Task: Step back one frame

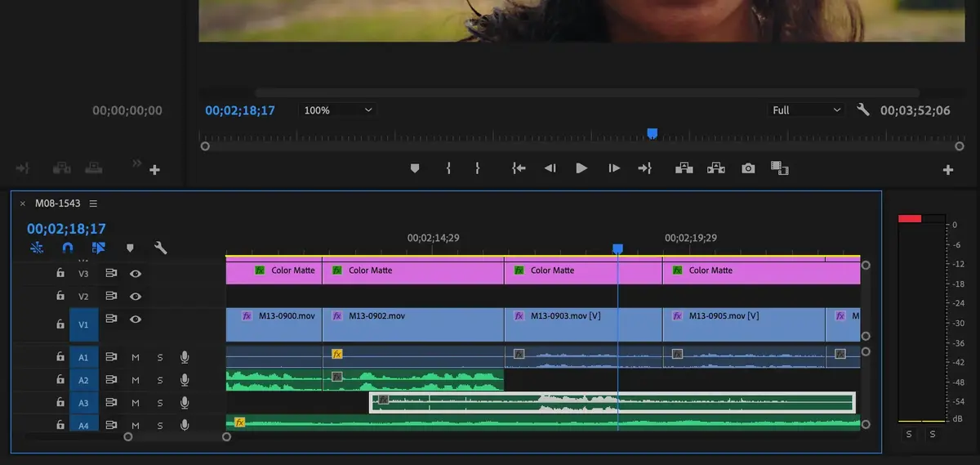Action: (x=550, y=168)
